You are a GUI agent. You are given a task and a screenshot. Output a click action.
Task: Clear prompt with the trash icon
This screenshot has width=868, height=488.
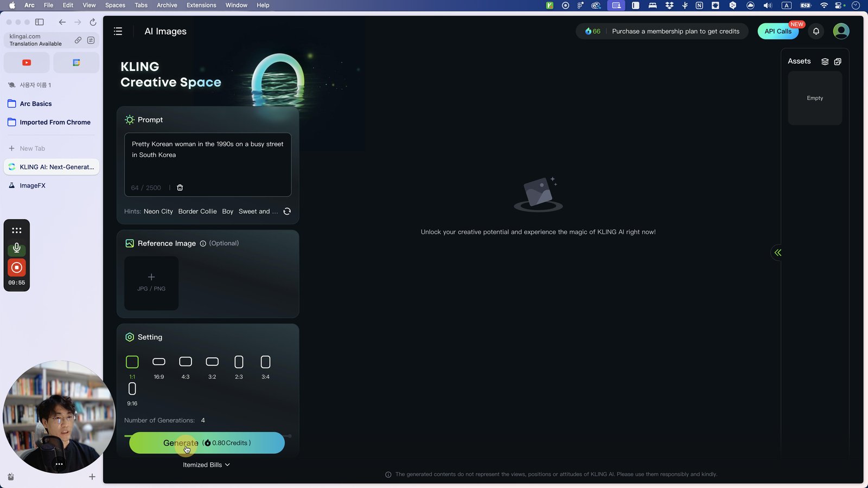tap(180, 188)
